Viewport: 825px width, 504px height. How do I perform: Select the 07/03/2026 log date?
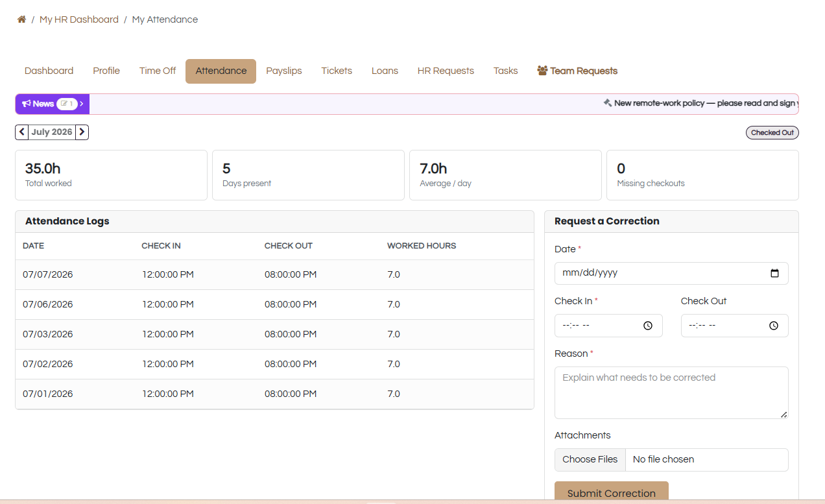tap(48, 334)
